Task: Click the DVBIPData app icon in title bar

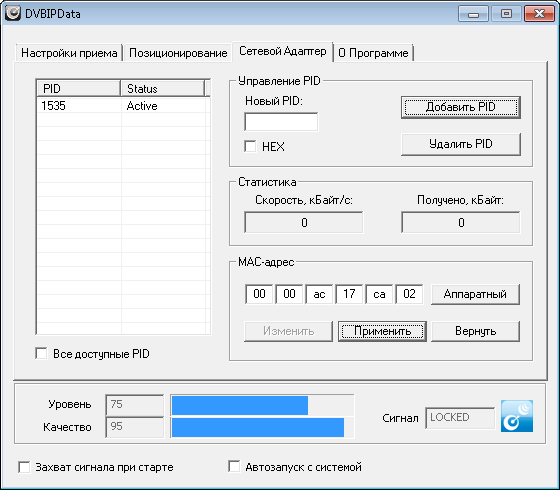Action: (12, 13)
